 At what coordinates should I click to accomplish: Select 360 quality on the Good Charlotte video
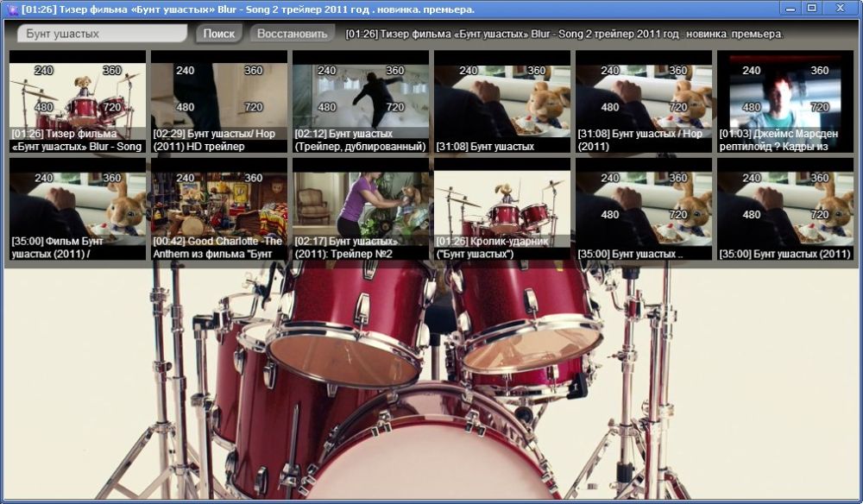[254, 179]
